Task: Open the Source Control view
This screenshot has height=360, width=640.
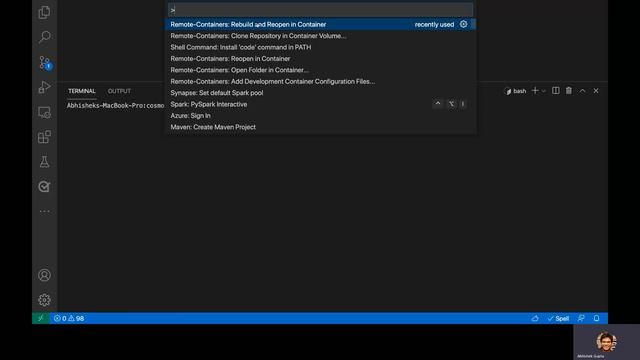Action: point(45,62)
